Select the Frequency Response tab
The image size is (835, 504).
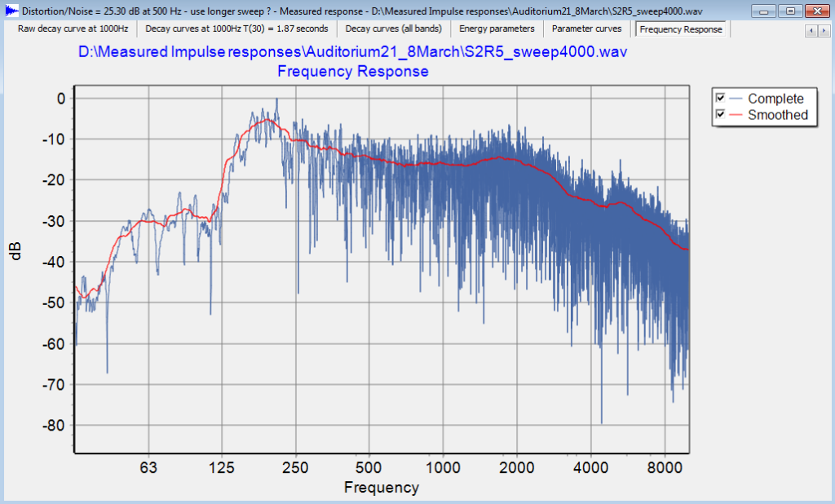pyautogui.click(x=681, y=29)
